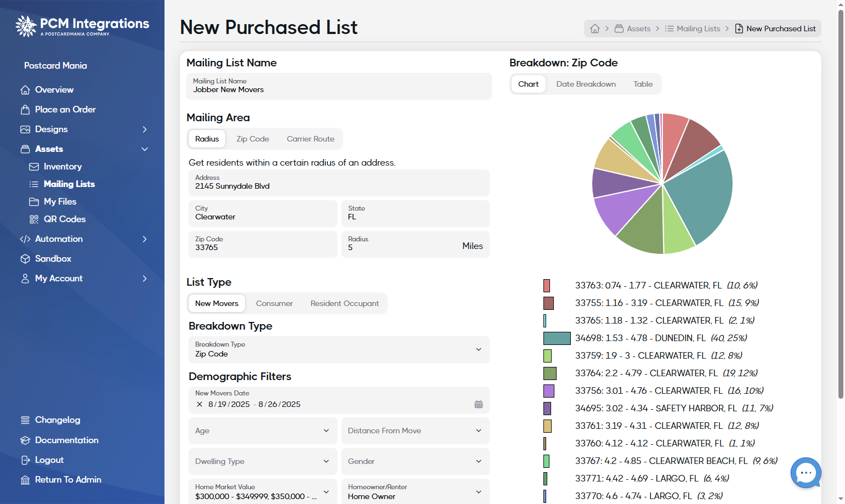Click the QR Codes icon

(34, 219)
